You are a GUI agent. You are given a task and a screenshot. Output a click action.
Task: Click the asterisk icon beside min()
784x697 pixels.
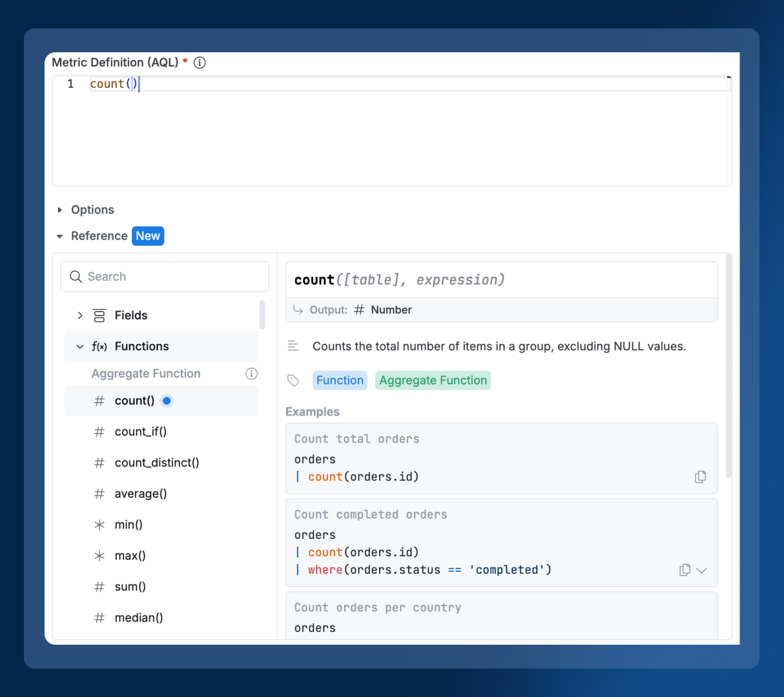99,525
